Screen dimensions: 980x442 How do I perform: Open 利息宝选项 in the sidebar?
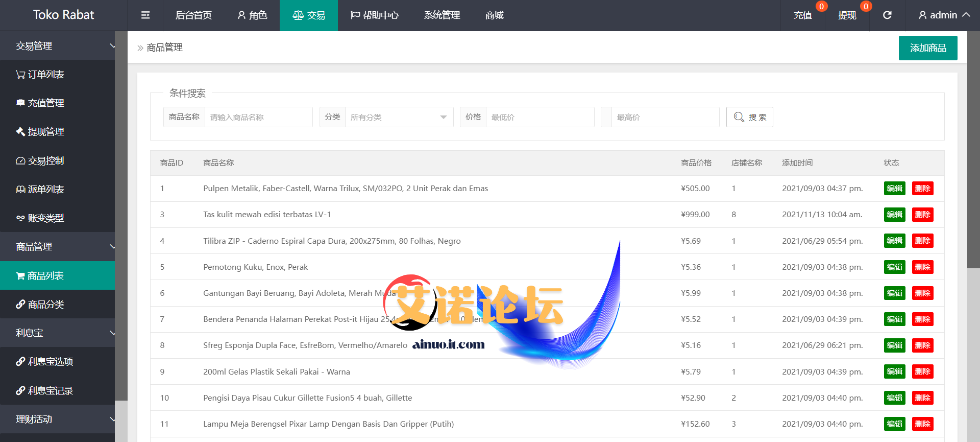click(x=57, y=361)
